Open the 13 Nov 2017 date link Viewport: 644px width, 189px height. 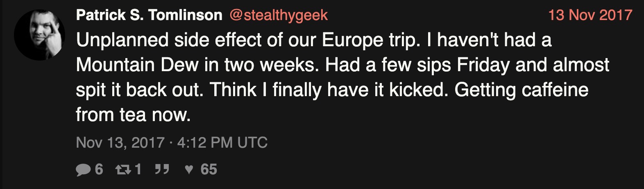click(x=590, y=15)
